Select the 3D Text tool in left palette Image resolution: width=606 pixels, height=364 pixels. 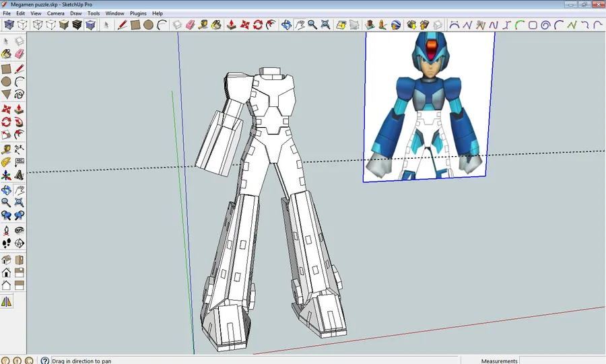click(x=19, y=175)
